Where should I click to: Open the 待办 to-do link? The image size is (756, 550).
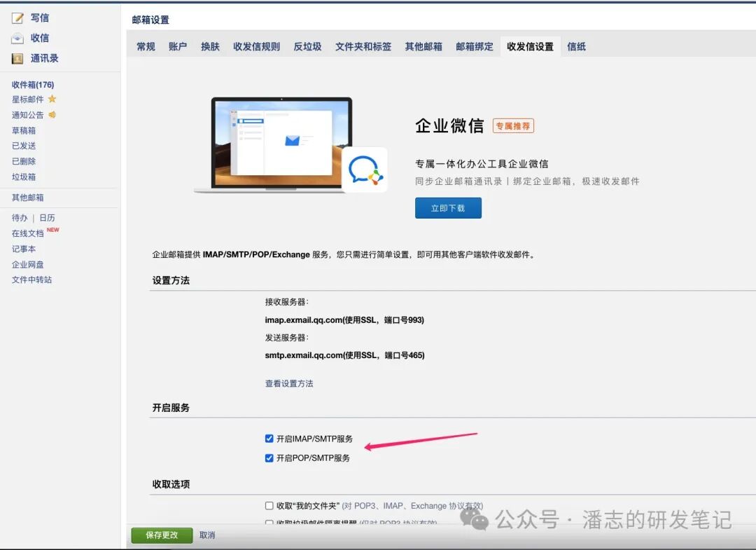20,218
